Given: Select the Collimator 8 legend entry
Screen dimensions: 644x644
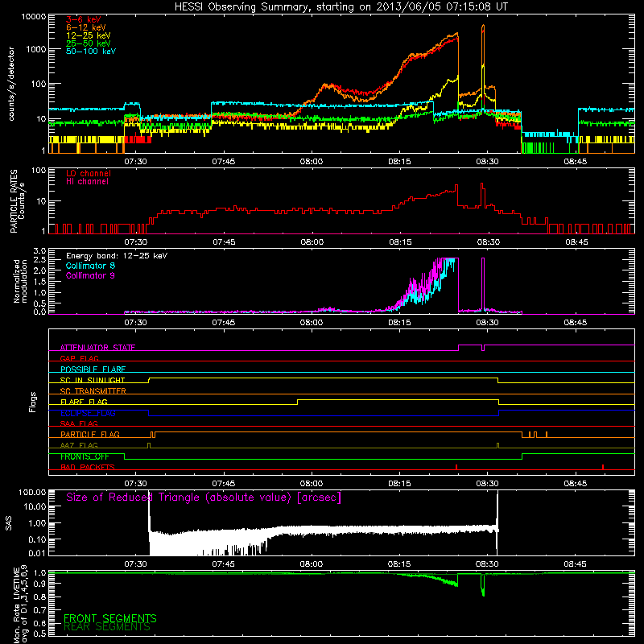Looking at the screenshot, I should click(90, 266).
